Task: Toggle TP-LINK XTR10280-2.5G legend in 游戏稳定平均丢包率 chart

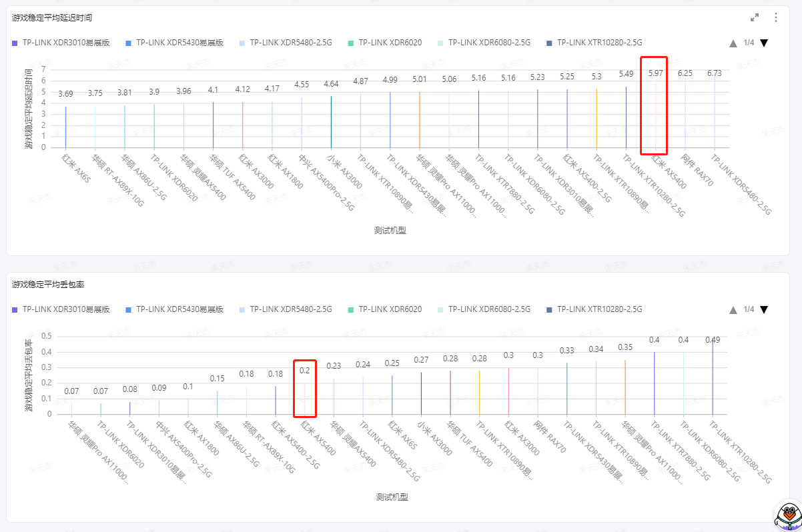Action: click(594, 309)
